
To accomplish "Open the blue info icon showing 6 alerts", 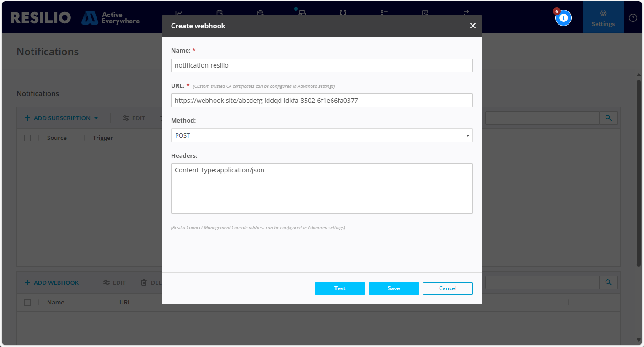I will [563, 17].
